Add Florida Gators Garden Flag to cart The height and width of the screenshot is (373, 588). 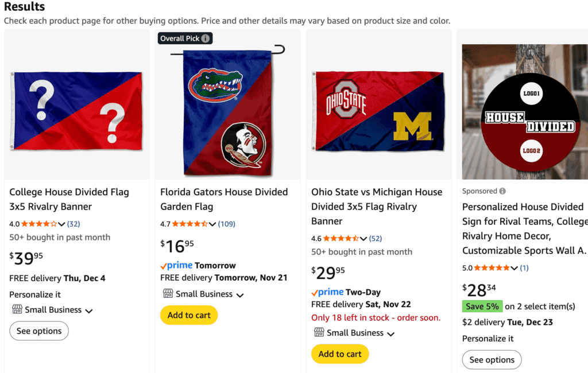[x=189, y=315]
